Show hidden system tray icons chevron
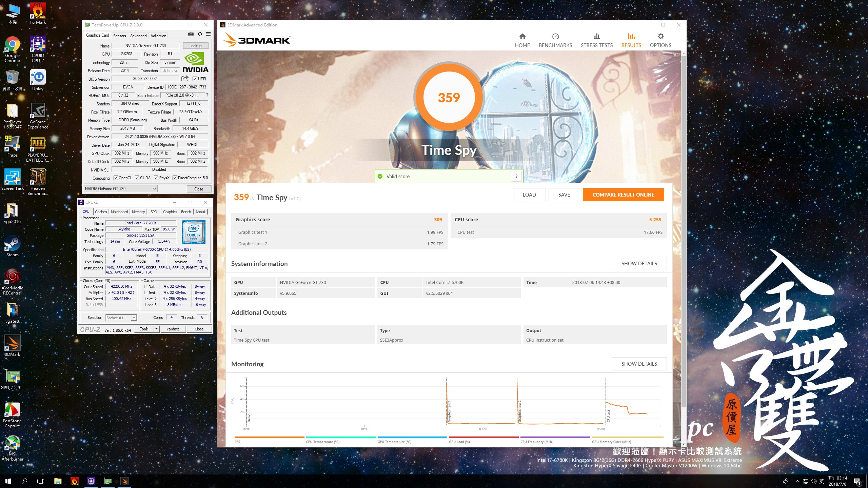Image resolution: width=868 pixels, height=488 pixels. (797, 481)
